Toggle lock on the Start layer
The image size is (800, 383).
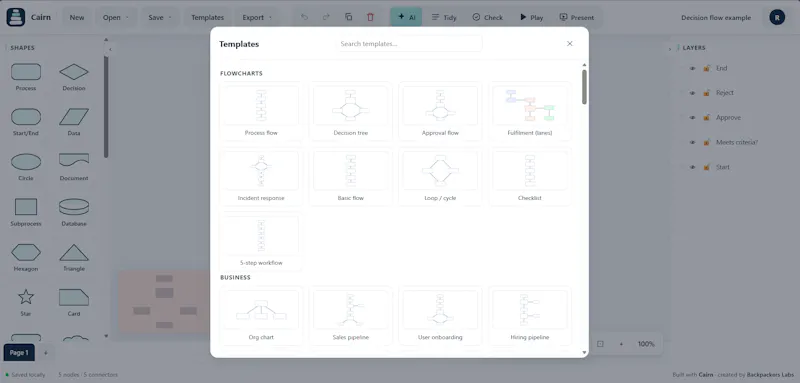[x=707, y=167]
